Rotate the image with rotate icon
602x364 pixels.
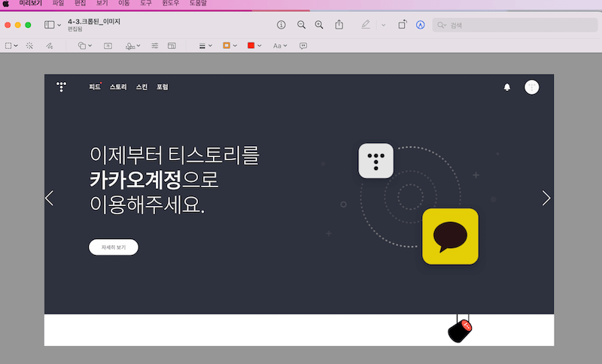pyautogui.click(x=403, y=25)
